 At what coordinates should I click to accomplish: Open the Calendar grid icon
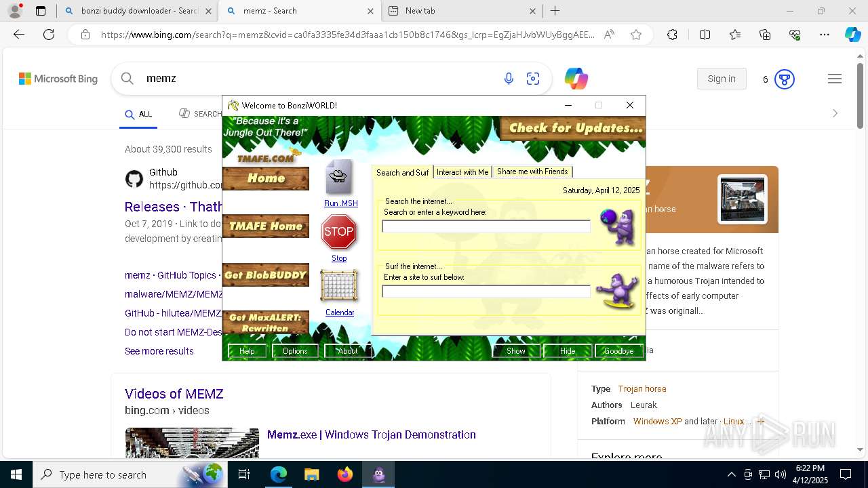pyautogui.click(x=339, y=286)
